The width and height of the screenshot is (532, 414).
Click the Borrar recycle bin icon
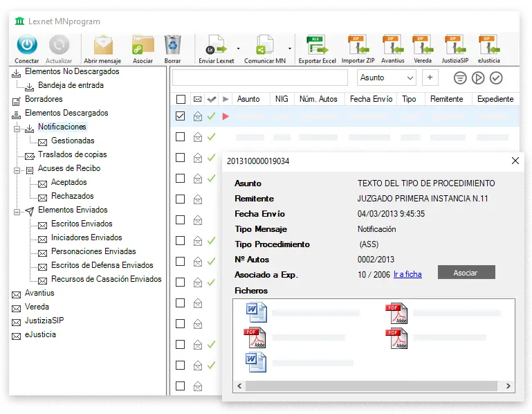tap(172, 46)
